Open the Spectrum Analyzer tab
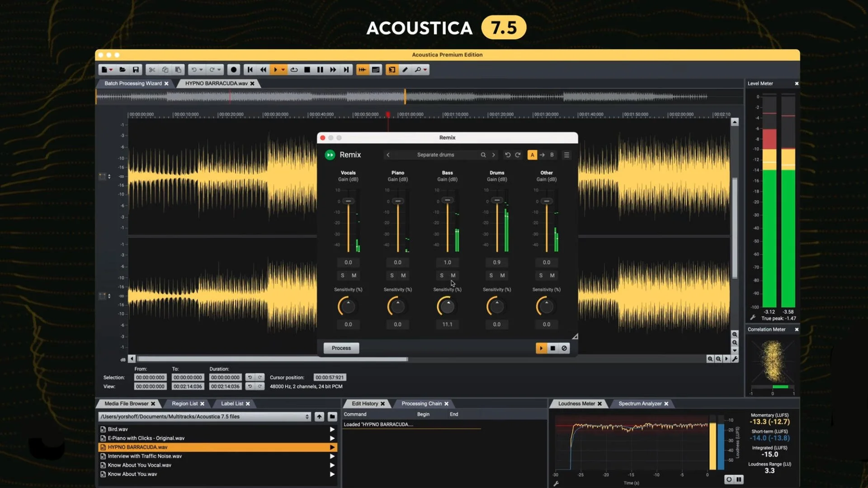Screen dimensions: 868x488 pyautogui.click(x=640, y=404)
